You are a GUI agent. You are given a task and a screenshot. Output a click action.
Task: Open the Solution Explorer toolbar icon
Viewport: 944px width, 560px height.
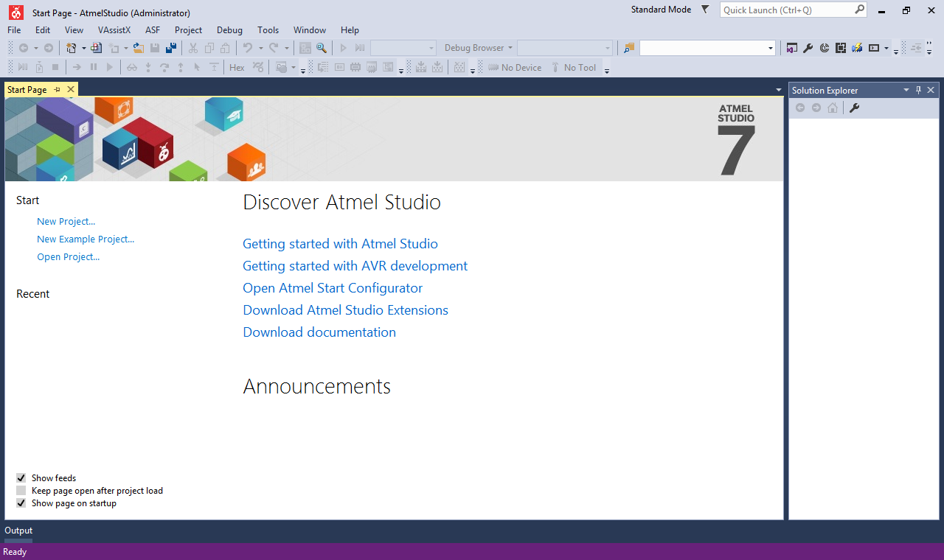[x=792, y=48]
